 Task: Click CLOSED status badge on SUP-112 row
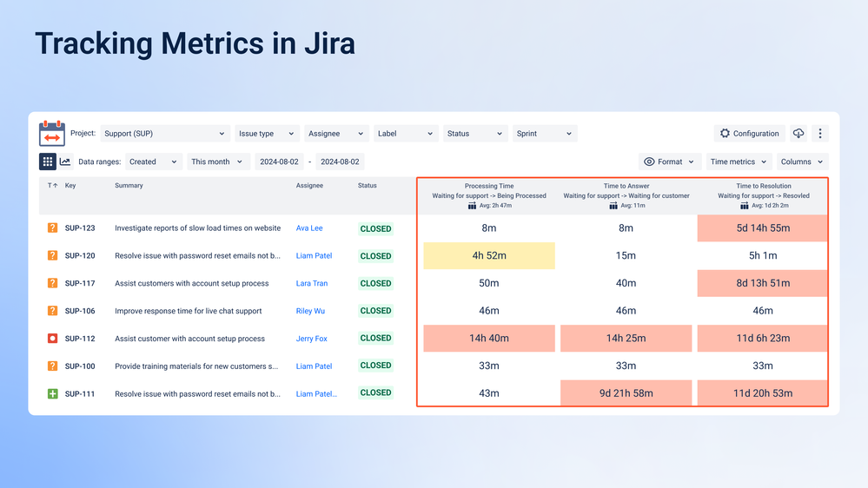[376, 338]
